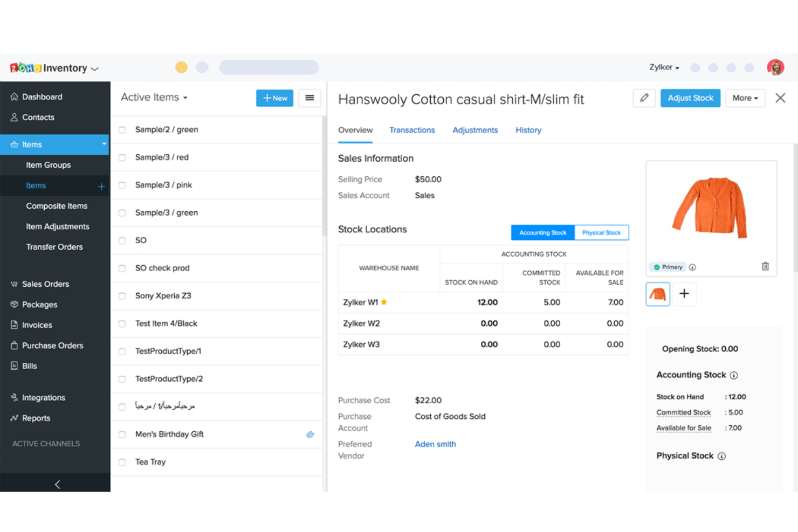Edit the item with the pencil icon
Image resolution: width=798 pixels, height=532 pixels.
644,98
